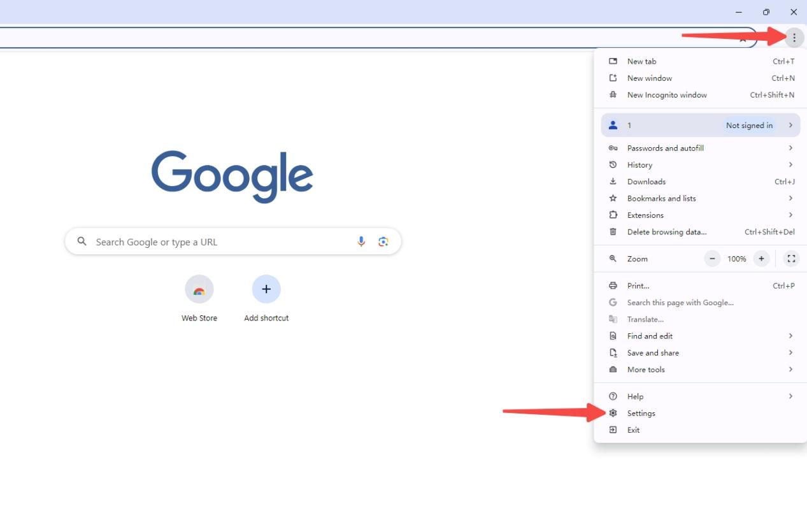Open Settings from the menu
The height and width of the screenshot is (532, 807).
tap(701, 413)
